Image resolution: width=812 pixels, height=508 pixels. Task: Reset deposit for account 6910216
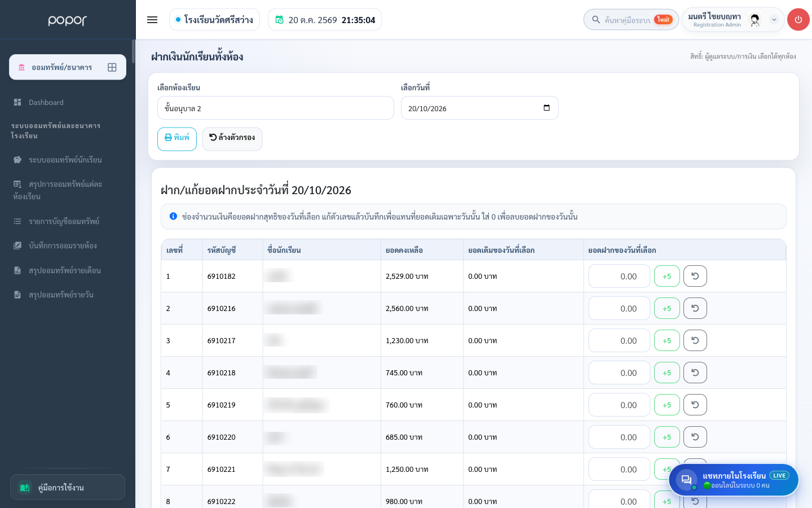[695, 308]
